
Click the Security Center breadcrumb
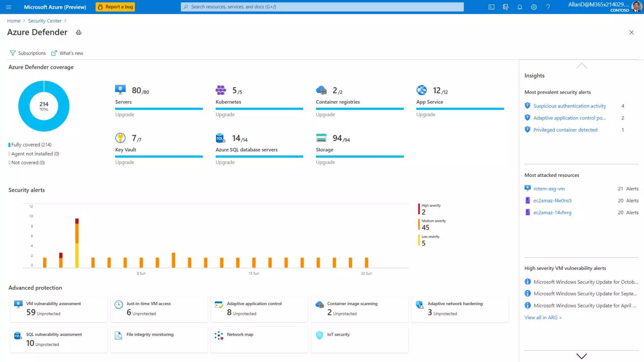tap(45, 21)
